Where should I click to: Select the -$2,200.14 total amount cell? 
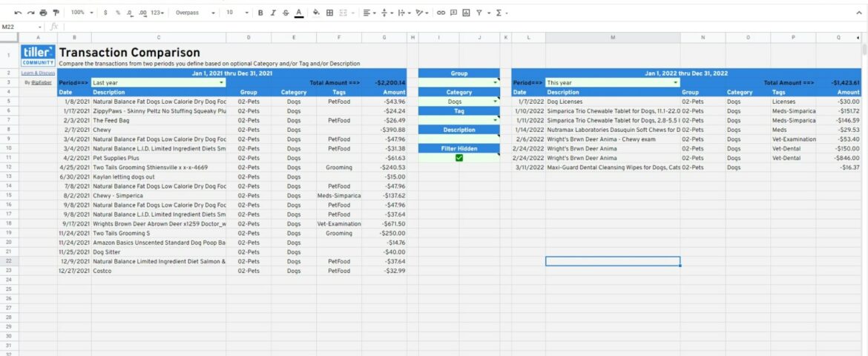[x=384, y=83]
